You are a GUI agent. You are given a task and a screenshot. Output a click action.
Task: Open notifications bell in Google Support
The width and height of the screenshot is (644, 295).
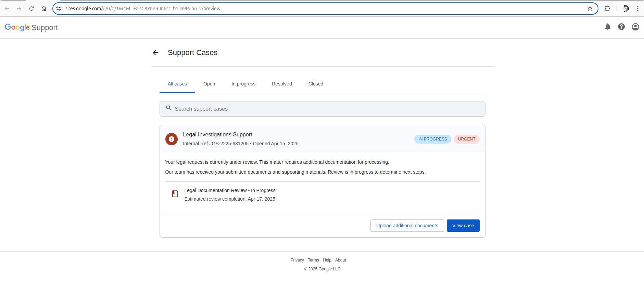(x=608, y=27)
